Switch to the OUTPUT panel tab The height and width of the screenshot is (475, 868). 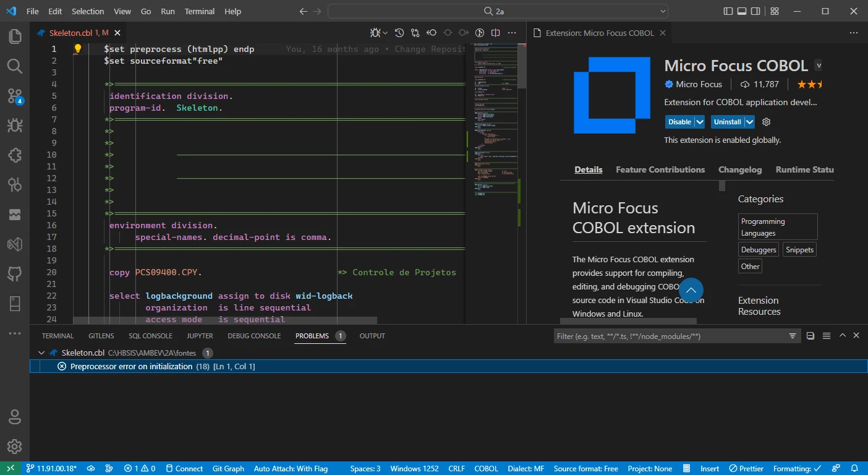tap(372, 336)
